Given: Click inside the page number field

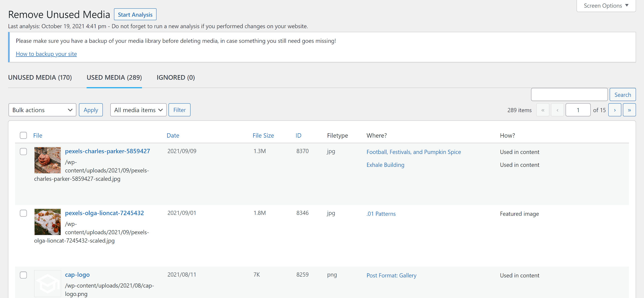Looking at the screenshot, I should [x=578, y=110].
